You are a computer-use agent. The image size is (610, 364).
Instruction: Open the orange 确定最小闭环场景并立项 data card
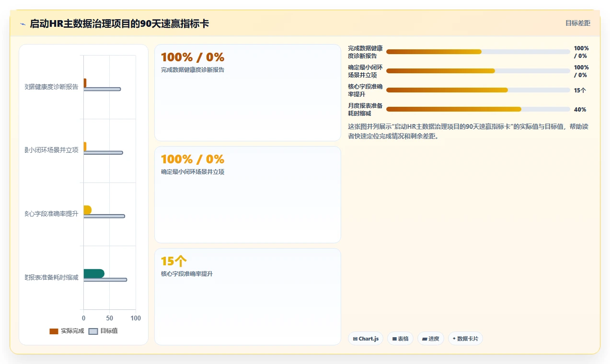point(247,195)
